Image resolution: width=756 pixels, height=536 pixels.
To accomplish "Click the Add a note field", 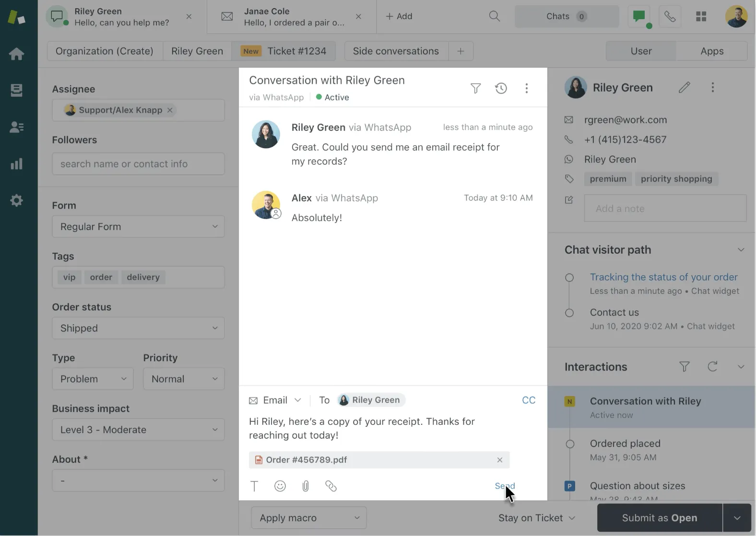I will click(665, 209).
